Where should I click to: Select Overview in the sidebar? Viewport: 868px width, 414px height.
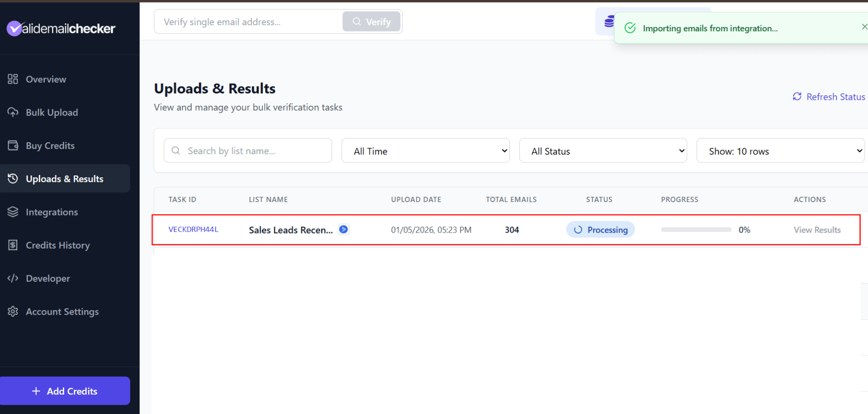(x=46, y=79)
